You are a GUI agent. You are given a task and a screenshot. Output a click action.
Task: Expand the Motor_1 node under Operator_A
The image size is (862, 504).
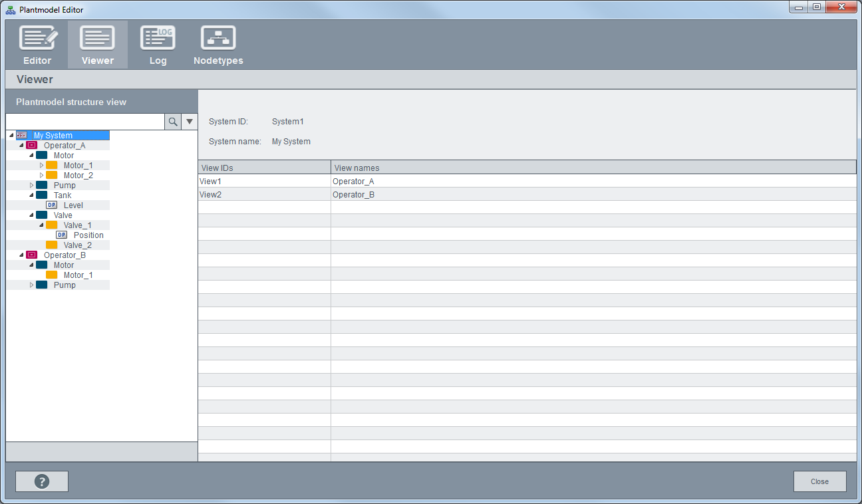click(41, 166)
